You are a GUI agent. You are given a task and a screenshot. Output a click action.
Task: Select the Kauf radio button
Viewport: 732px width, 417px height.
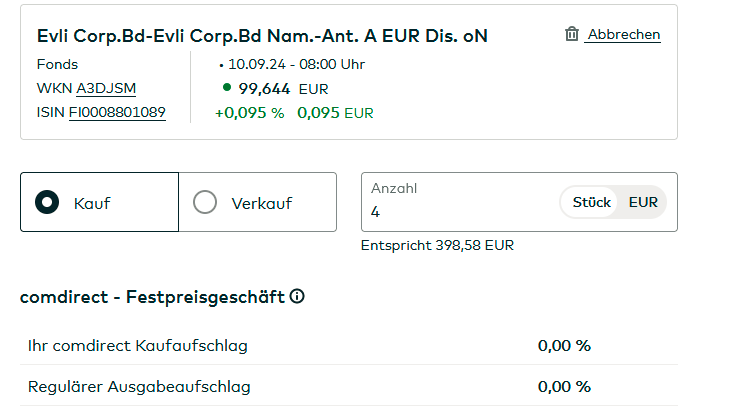(46, 202)
